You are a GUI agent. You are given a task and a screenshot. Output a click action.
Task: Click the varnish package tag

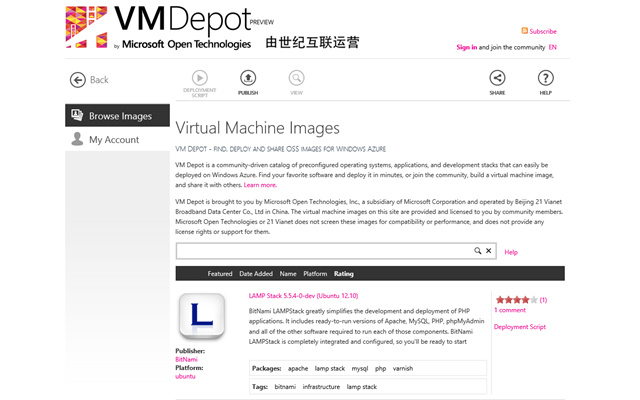point(403,369)
